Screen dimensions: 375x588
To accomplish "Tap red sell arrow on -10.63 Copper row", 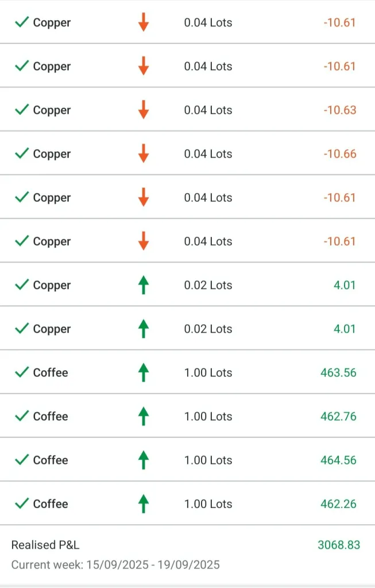I will pyautogui.click(x=144, y=110).
